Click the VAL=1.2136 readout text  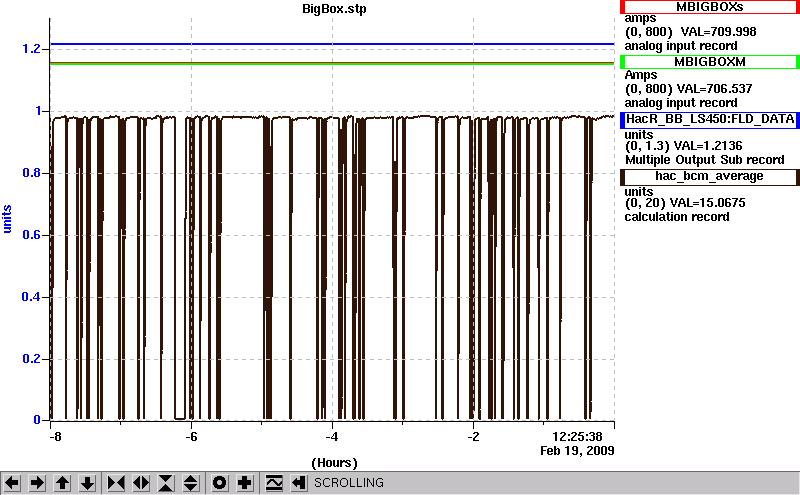pos(708,146)
